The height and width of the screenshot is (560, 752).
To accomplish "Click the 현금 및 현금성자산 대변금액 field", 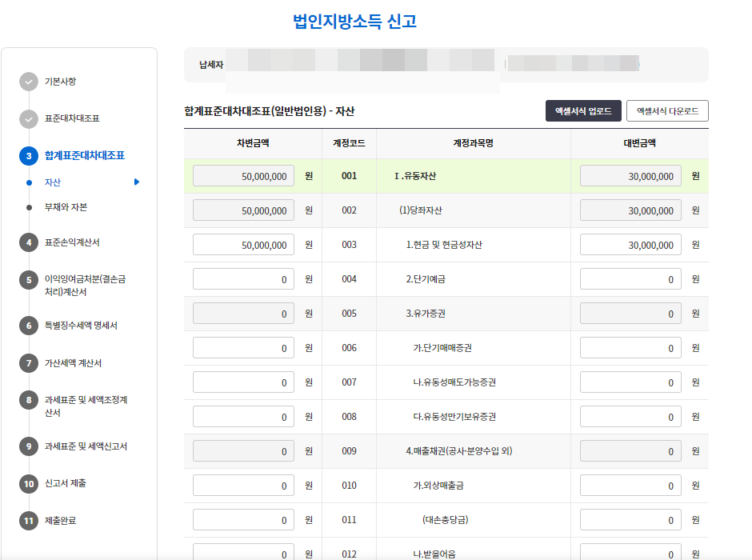I will click(630, 244).
